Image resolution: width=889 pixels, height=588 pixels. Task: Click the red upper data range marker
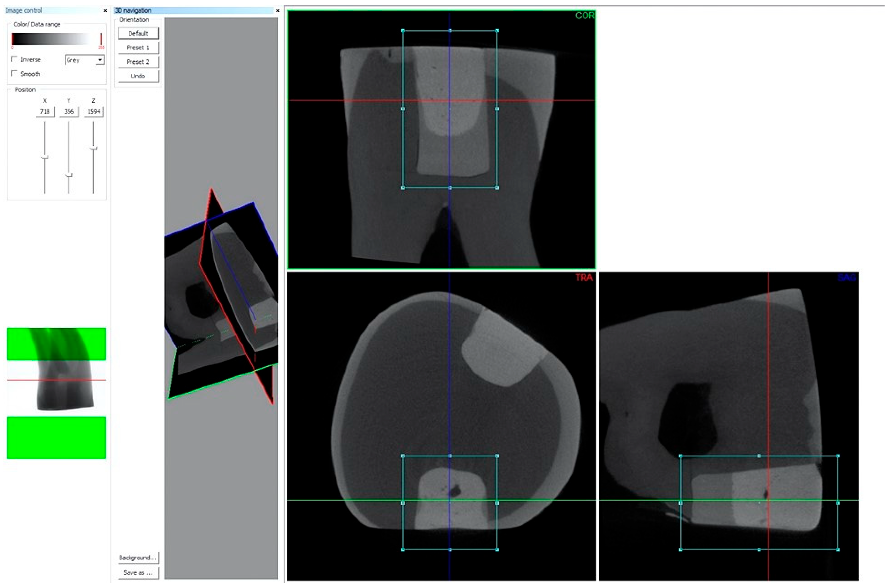click(101, 39)
